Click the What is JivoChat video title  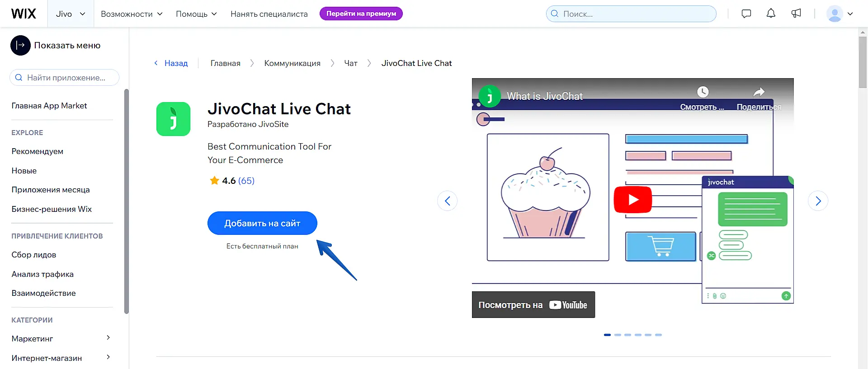click(x=545, y=96)
